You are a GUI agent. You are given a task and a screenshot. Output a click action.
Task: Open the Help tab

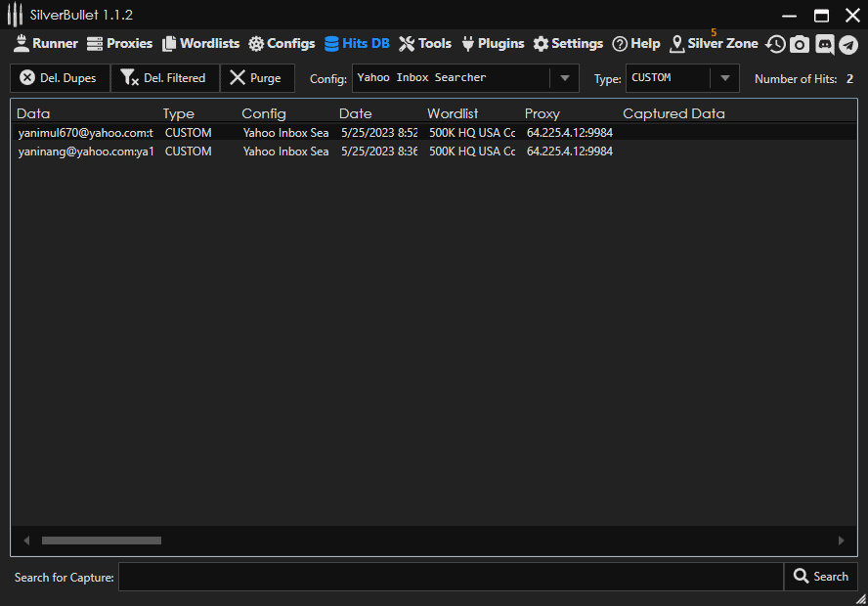(x=636, y=44)
